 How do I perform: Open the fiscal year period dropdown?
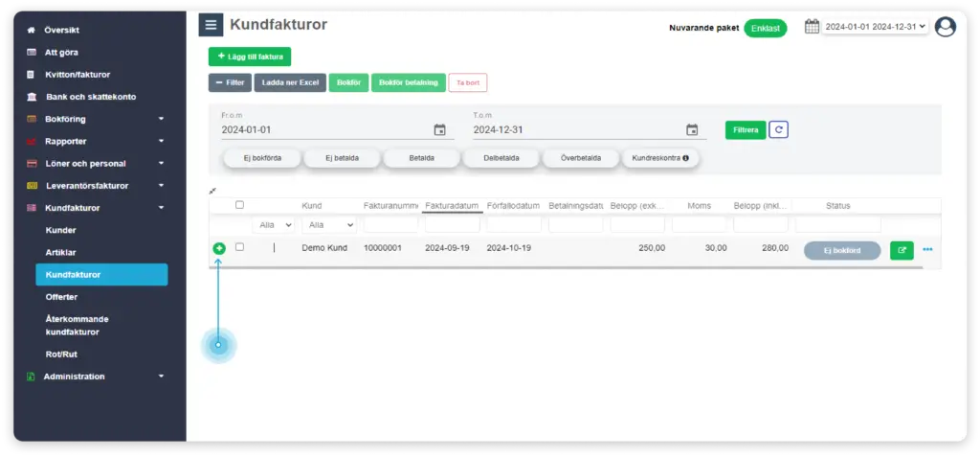point(875,27)
